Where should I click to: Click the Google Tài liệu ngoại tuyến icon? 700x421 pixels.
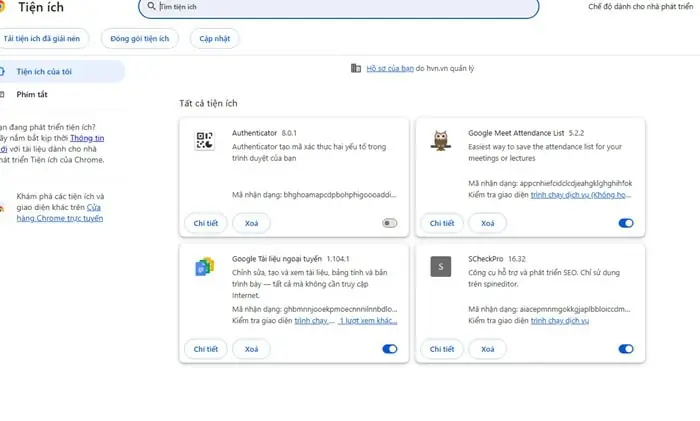click(205, 267)
